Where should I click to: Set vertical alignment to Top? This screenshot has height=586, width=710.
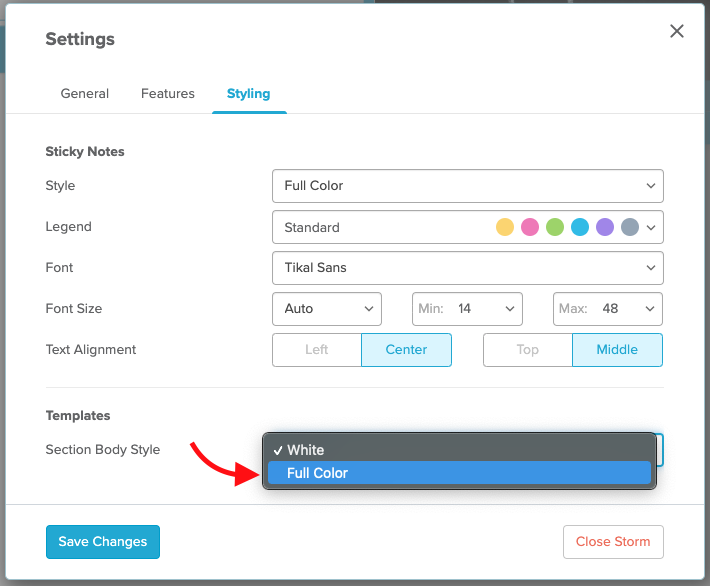tap(528, 350)
